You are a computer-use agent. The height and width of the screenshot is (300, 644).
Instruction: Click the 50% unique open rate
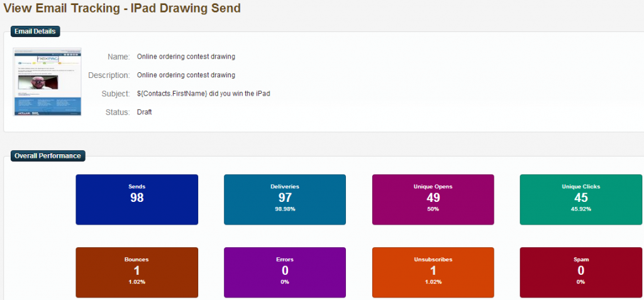[x=433, y=209]
